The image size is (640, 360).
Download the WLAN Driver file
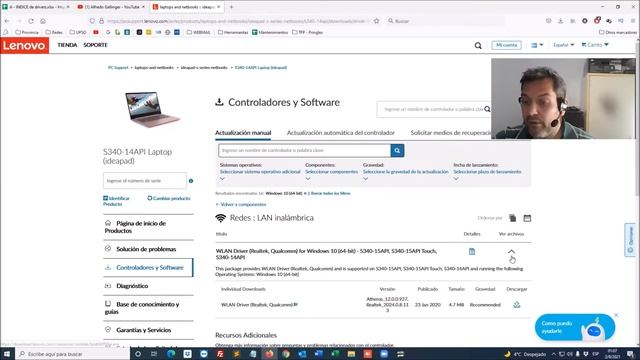(517, 305)
